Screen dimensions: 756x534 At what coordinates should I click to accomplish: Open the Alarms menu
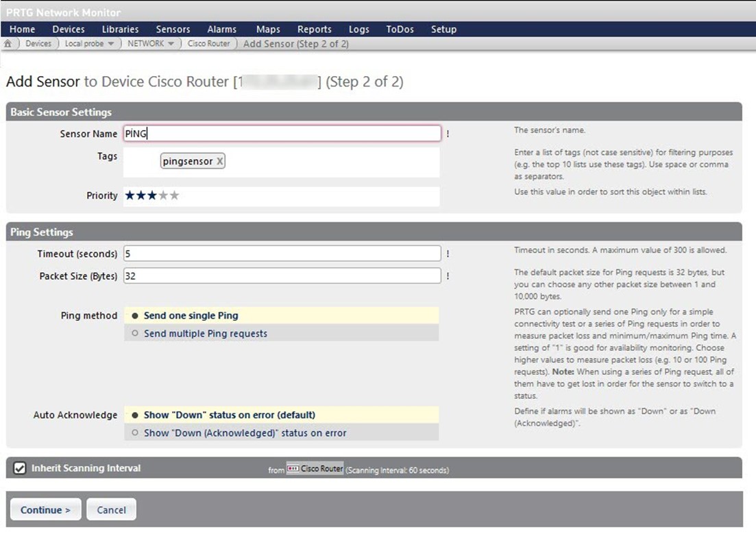click(x=222, y=29)
